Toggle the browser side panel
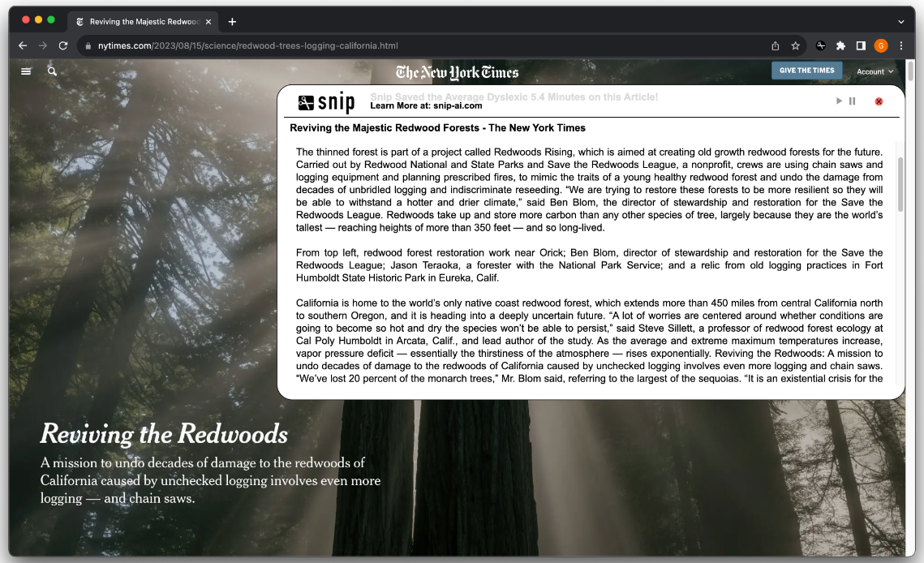The height and width of the screenshot is (563, 924). pos(861,46)
